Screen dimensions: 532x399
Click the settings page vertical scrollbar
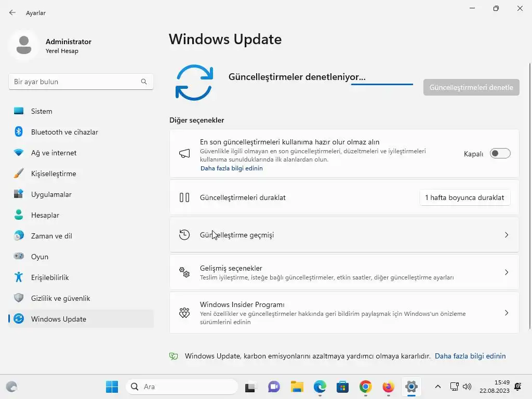(529, 196)
